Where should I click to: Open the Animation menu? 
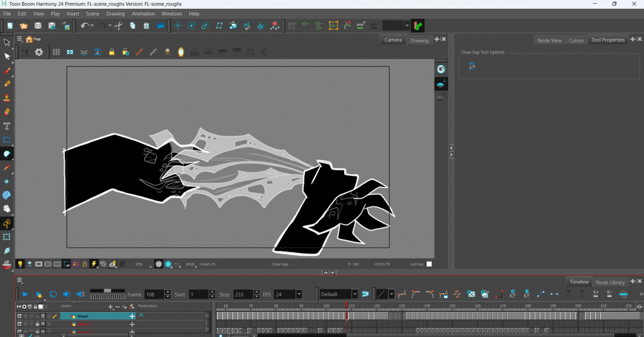pyautogui.click(x=143, y=13)
